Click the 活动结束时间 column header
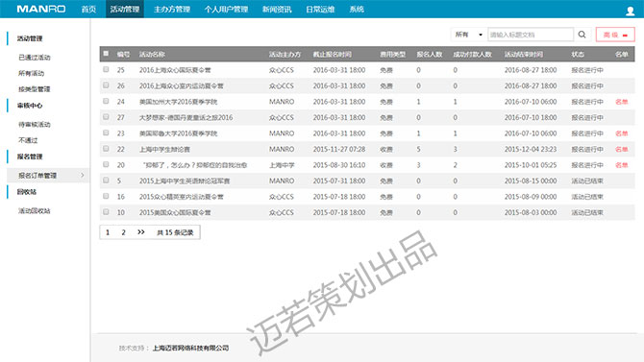This screenshot has width=644, height=362. tap(524, 54)
